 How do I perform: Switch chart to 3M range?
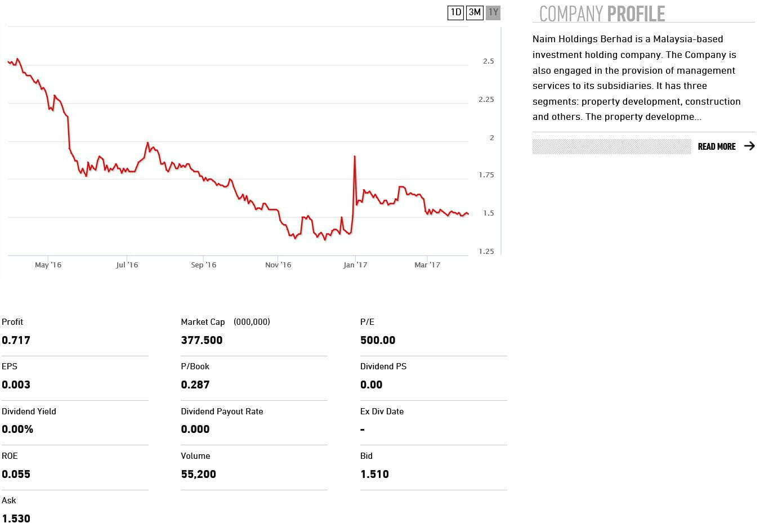(475, 12)
